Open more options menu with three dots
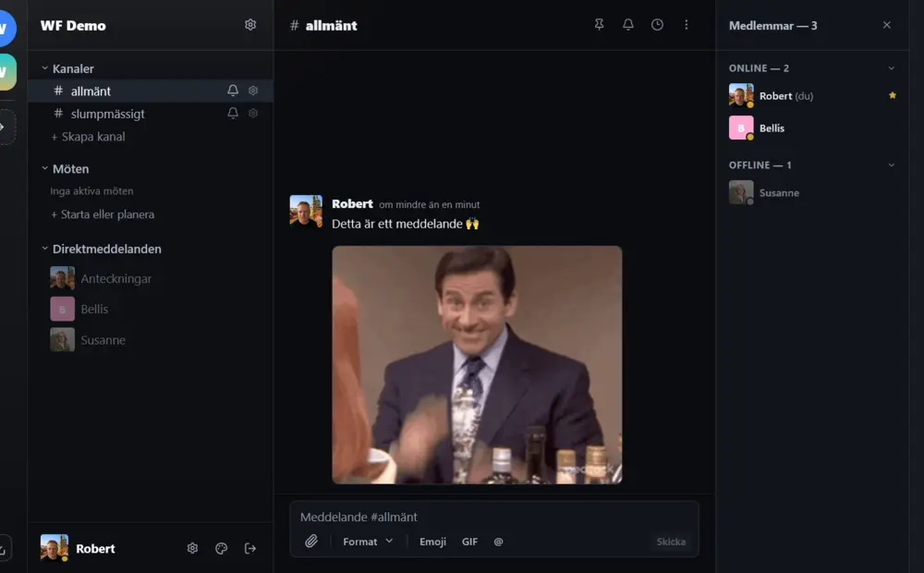 click(686, 25)
